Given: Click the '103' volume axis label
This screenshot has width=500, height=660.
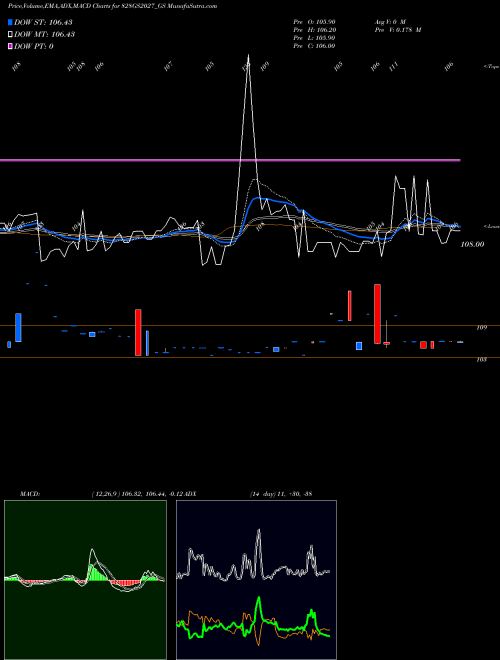Looking at the screenshot, I should click(x=482, y=360).
